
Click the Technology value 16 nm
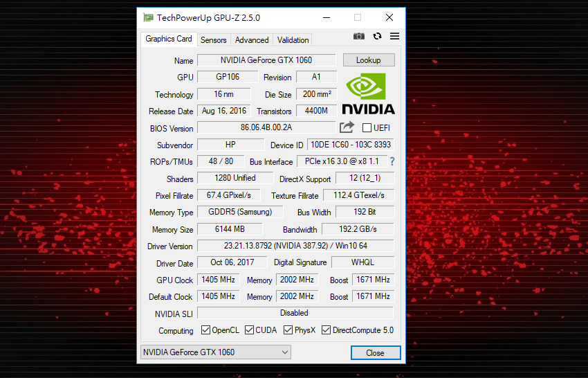224,94
